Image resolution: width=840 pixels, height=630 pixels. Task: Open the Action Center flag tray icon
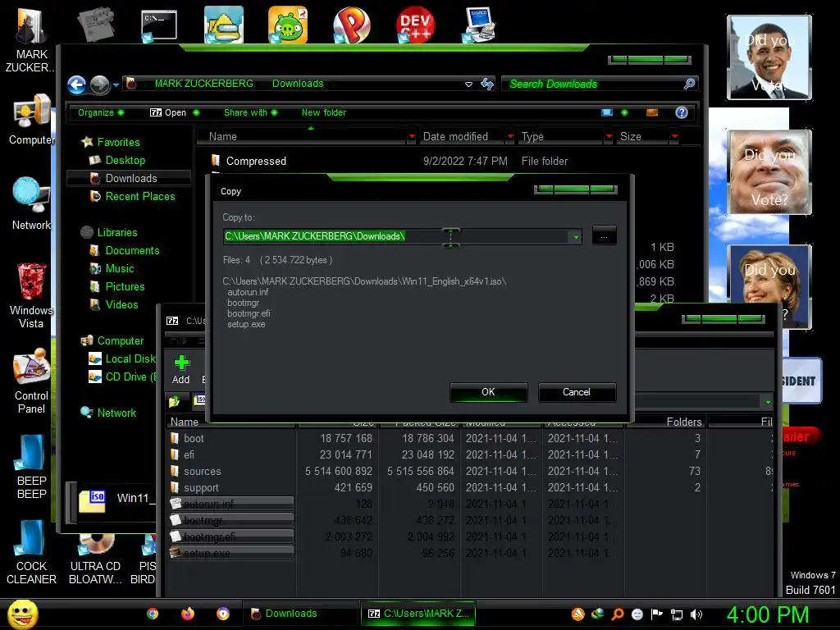pyautogui.click(x=657, y=614)
